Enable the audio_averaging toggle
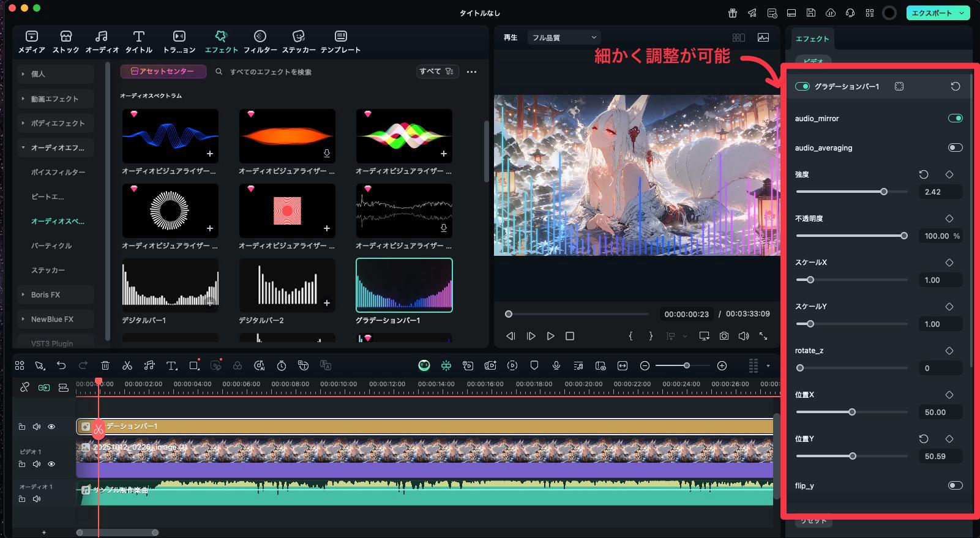Screen dimensions: 980x538 click(x=955, y=148)
